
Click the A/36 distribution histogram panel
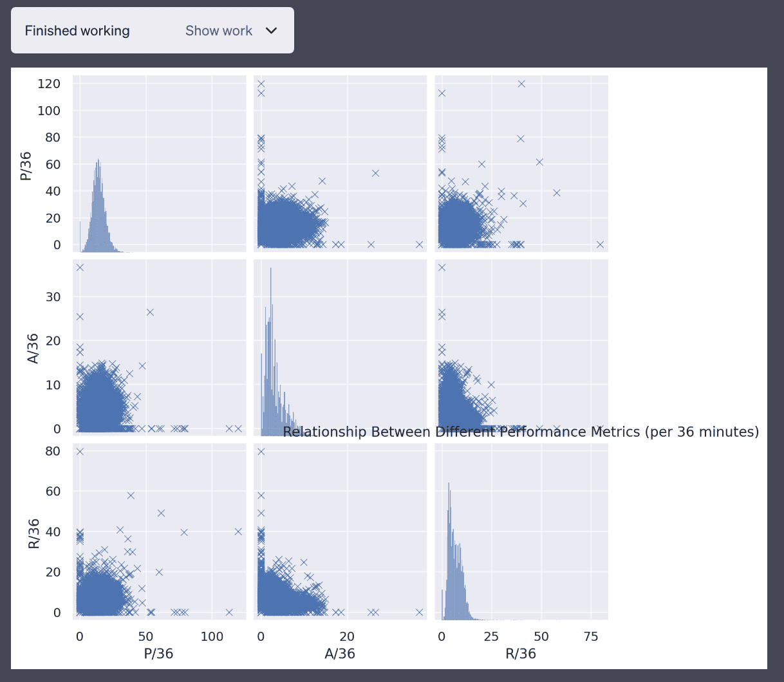point(341,347)
